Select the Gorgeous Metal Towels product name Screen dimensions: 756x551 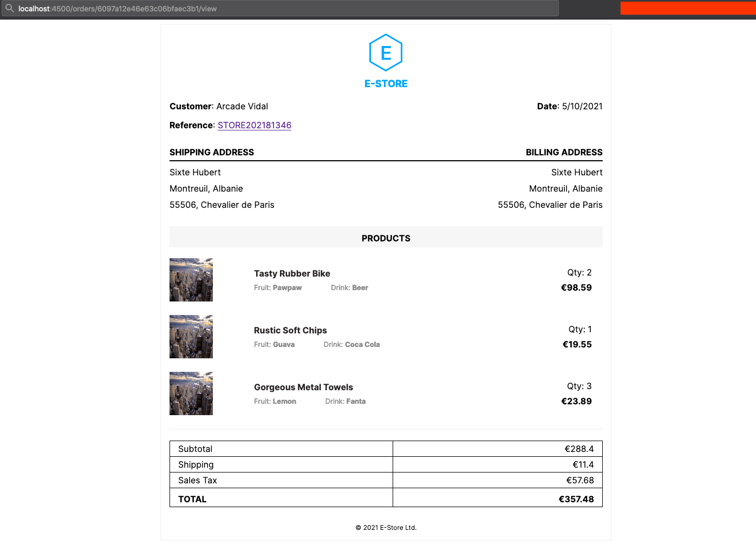pyautogui.click(x=303, y=387)
